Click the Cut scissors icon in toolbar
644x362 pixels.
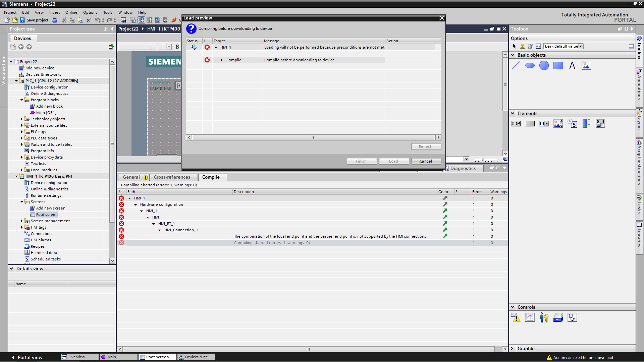pyautogui.click(x=64, y=20)
